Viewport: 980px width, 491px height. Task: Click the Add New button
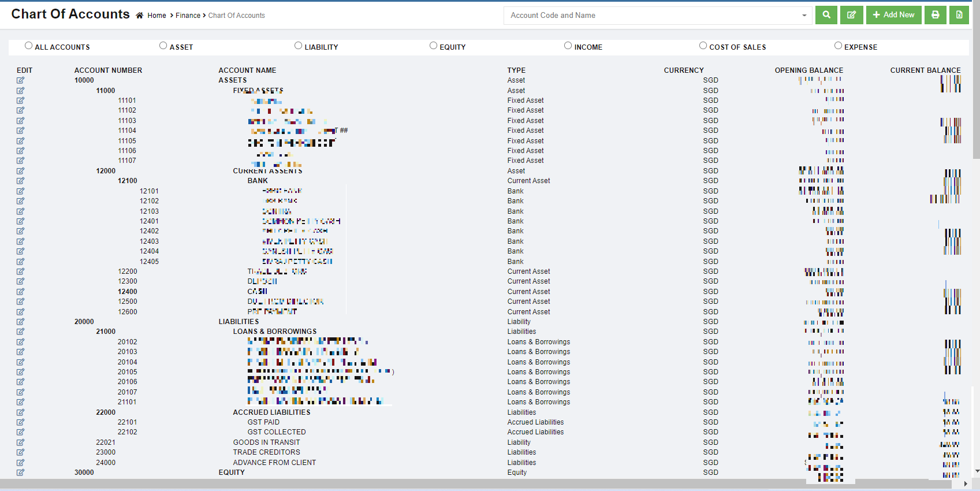893,15
